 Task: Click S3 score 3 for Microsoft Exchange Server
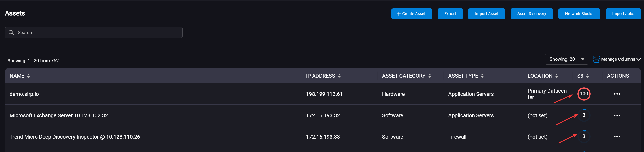584,115
